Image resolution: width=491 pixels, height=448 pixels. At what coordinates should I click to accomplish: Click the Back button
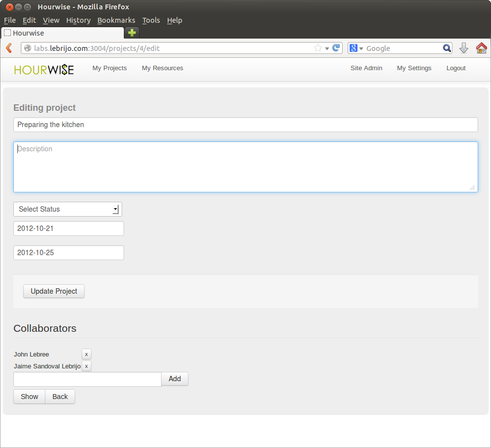click(x=60, y=397)
